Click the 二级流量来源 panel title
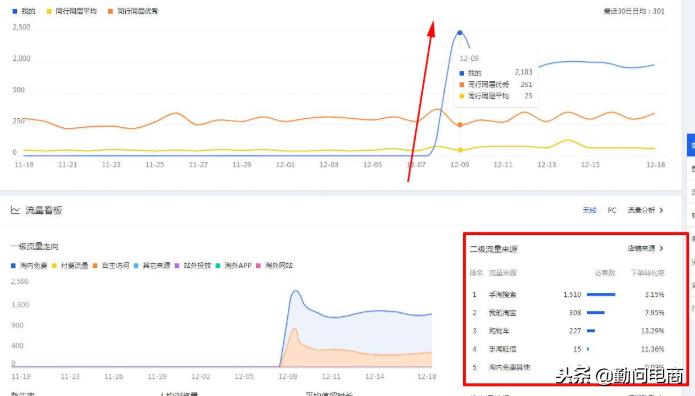The height and width of the screenshot is (396, 695). (493, 249)
